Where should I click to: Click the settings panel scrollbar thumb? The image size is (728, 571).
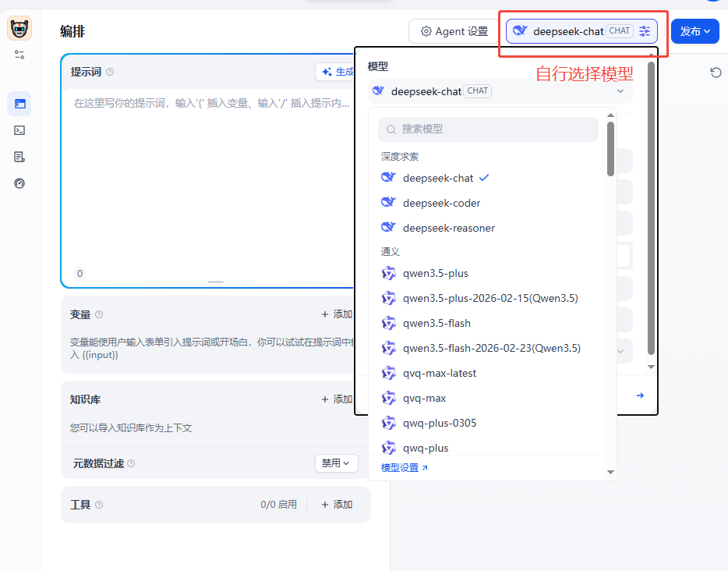[651, 208]
